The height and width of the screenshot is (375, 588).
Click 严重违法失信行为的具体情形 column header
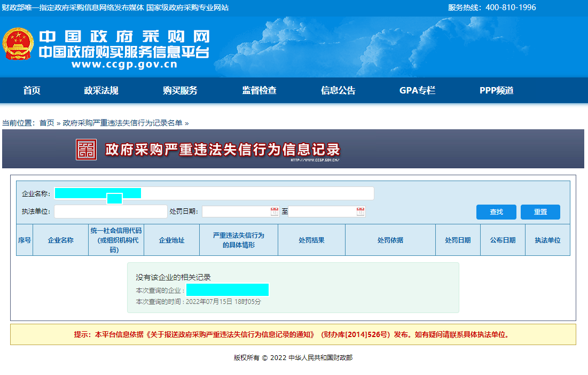[239, 240]
